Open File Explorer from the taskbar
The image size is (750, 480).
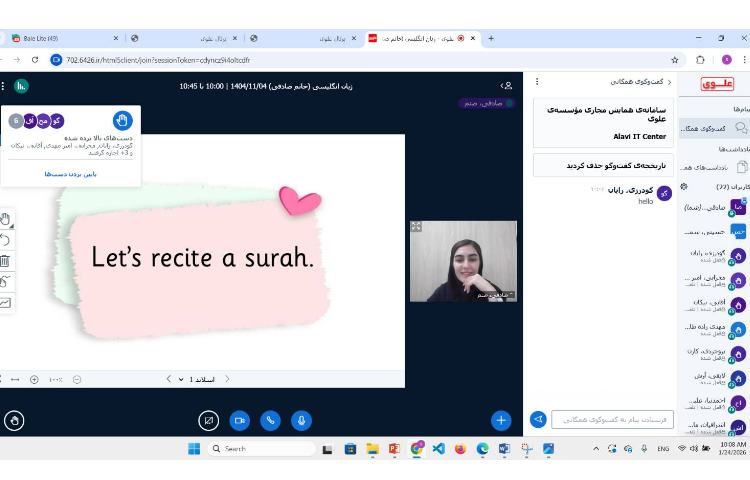(x=372, y=449)
